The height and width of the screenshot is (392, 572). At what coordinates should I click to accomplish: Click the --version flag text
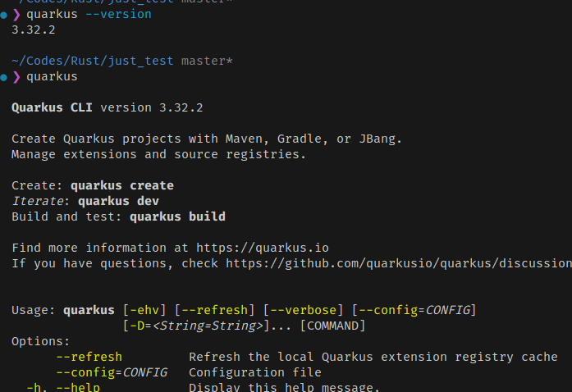point(118,14)
